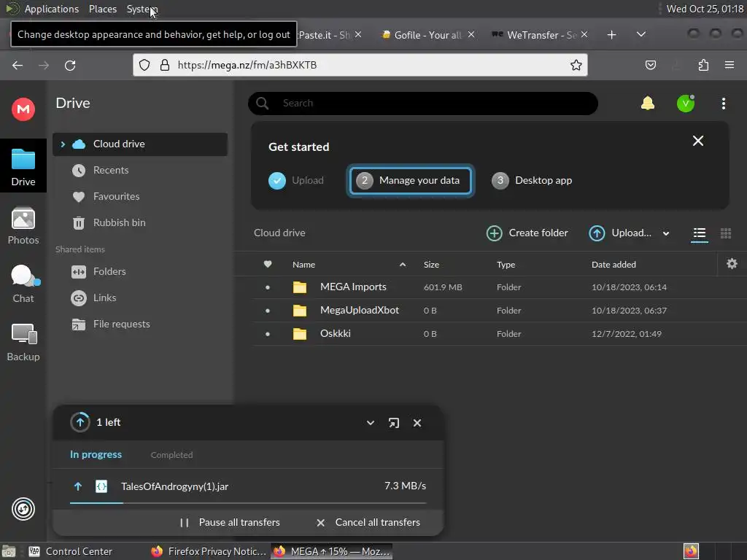Save to Pocket icon
747x560 pixels.
pos(650,65)
